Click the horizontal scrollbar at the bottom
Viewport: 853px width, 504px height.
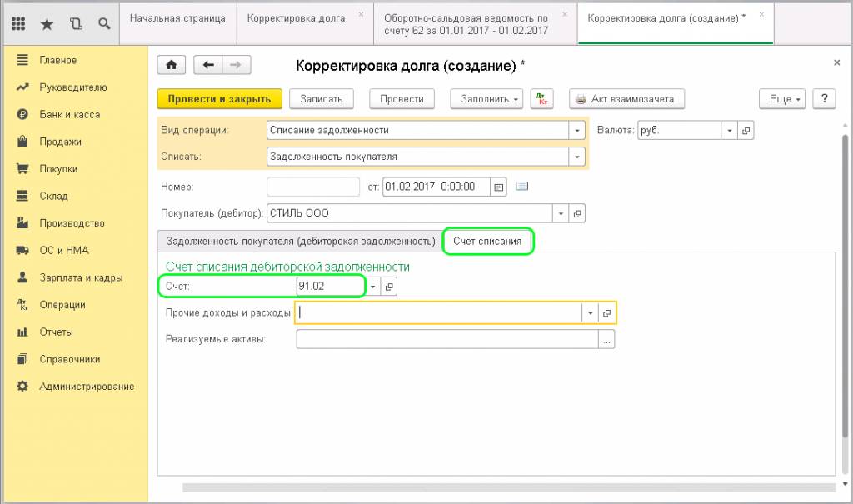(509, 487)
